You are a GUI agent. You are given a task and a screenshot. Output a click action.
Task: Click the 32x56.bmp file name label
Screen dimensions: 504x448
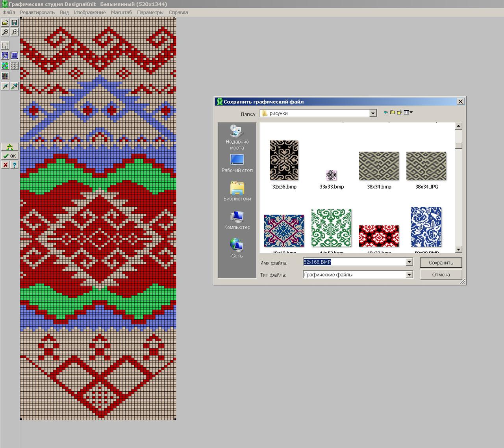click(x=284, y=187)
